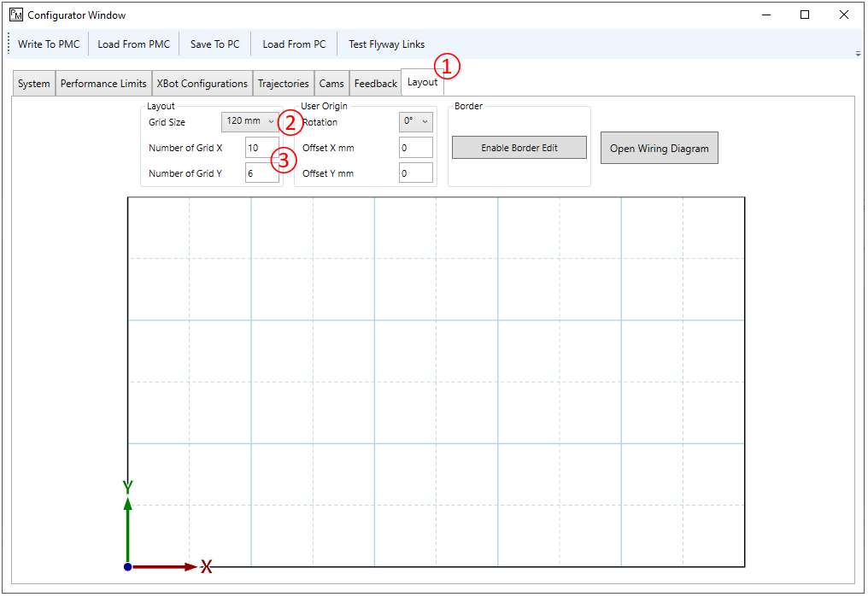The width and height of the screenshot is (868, 597).
Task: Click the Offset Y mm input field
Action: tap(415, 172)
